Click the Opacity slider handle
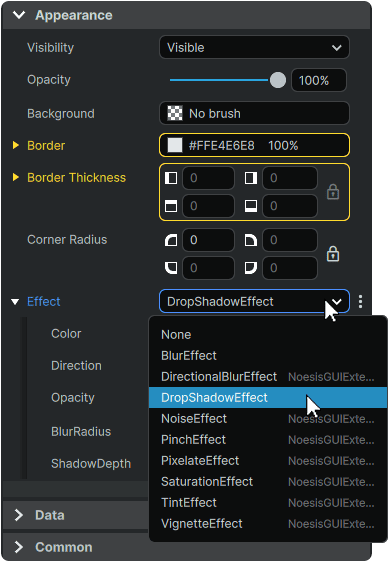The width and height of the screenshot is (389, 562). pos(277,80)
